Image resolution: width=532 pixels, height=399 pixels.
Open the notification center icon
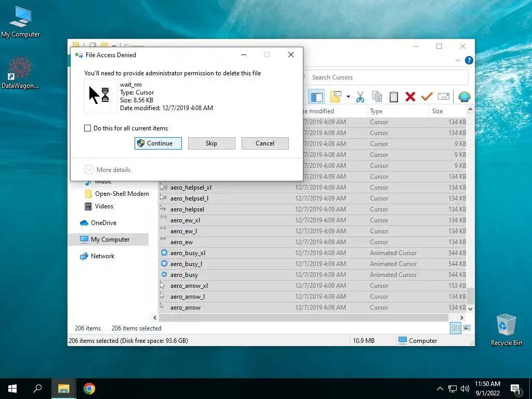pos(515,389)
